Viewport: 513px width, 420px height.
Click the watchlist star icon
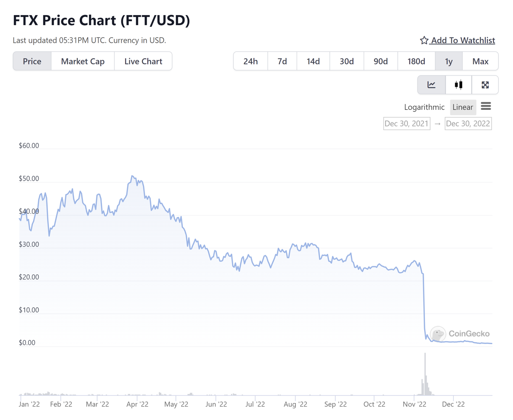(424, 40)
